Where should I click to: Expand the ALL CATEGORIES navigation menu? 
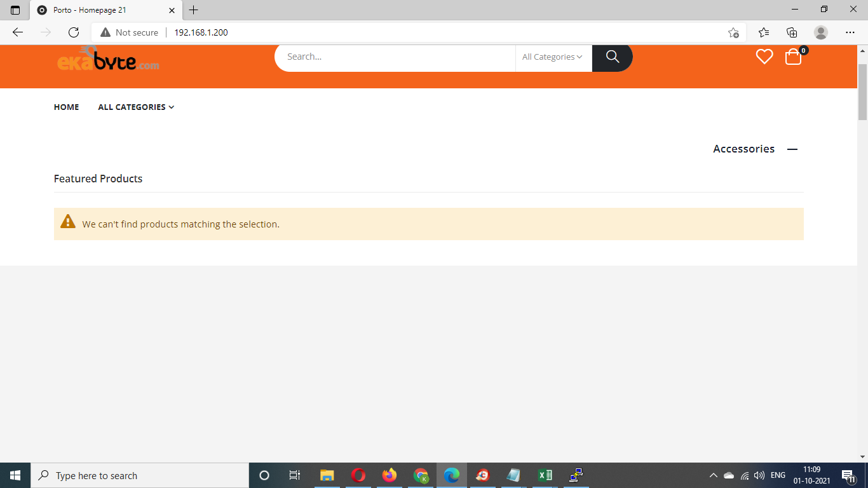click(135, 107)
